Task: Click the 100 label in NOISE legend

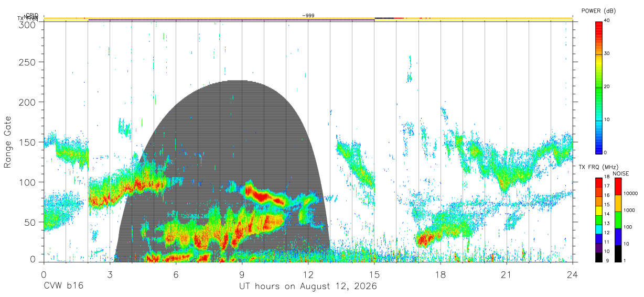Action: (x=627, y=227)
